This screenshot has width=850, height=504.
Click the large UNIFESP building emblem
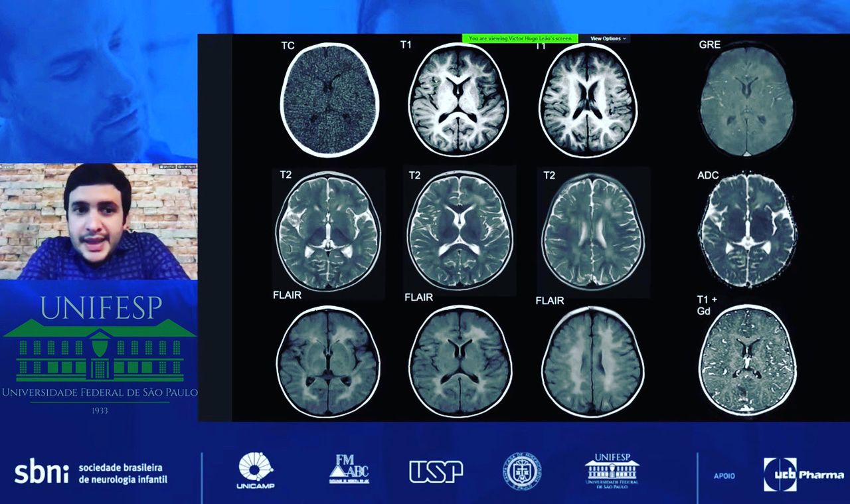coord(100,350)
